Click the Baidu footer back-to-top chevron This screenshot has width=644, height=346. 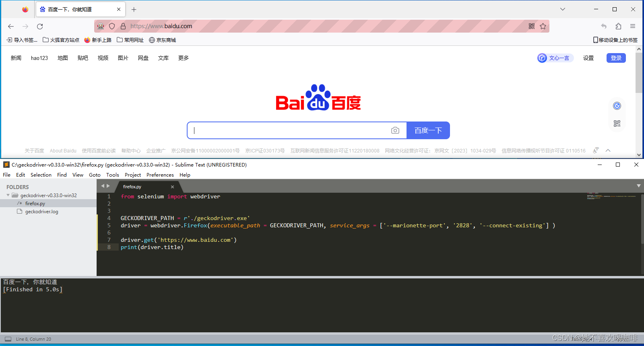tap(608, 150)
